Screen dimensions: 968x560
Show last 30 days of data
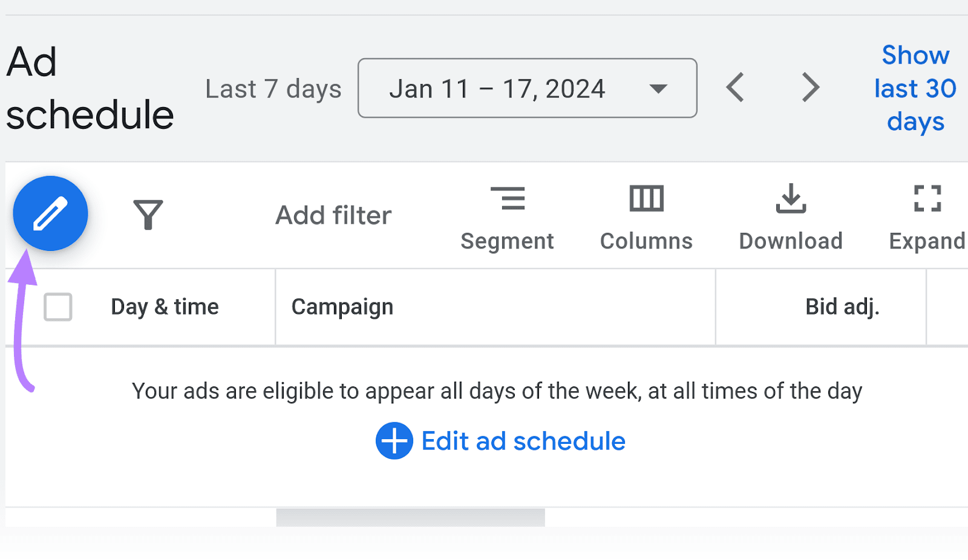tap(914, 88)
